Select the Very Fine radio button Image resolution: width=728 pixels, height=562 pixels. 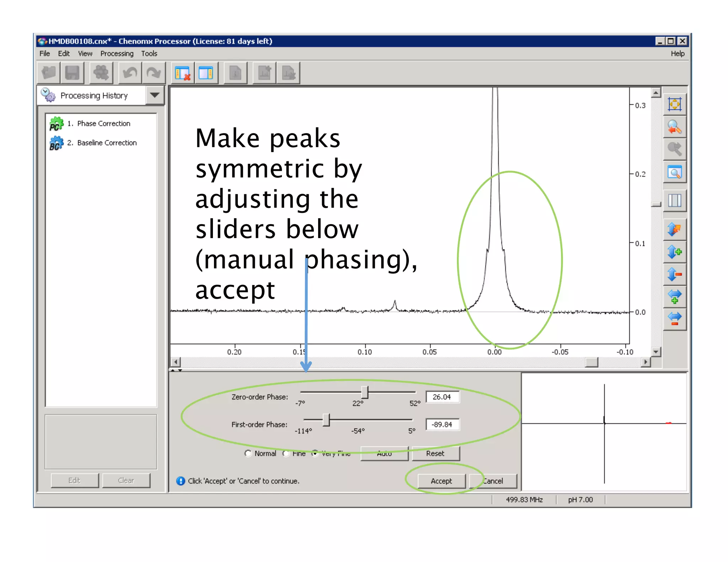click(x=315, y=454)
